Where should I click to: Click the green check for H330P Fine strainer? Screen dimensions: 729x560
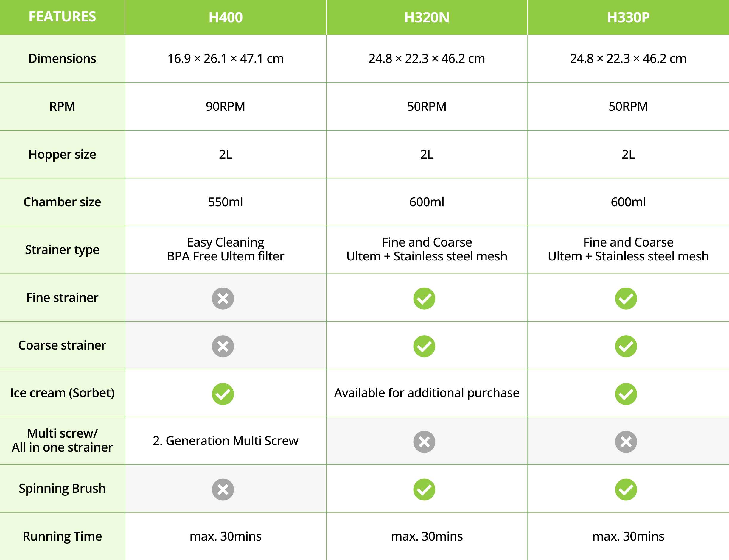coord(626,298)
